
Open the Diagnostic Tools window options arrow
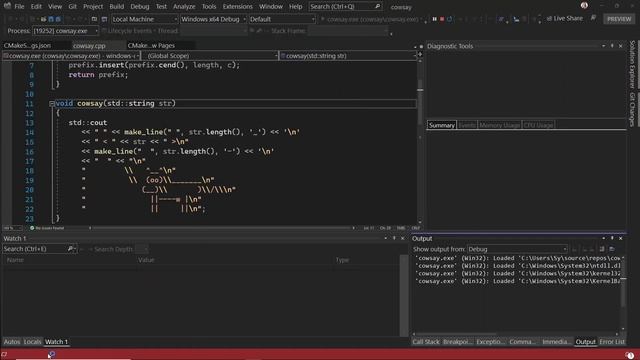point(603,46)
